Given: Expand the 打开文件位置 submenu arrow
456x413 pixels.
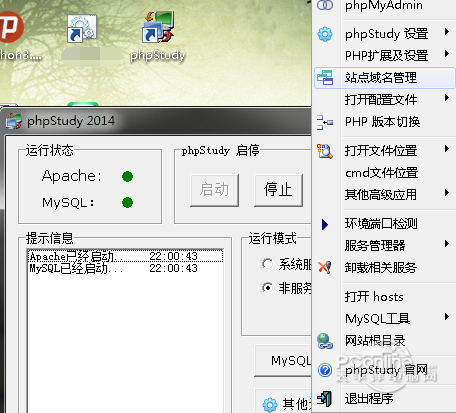Looking at the screenshot, I should point(447,149).
